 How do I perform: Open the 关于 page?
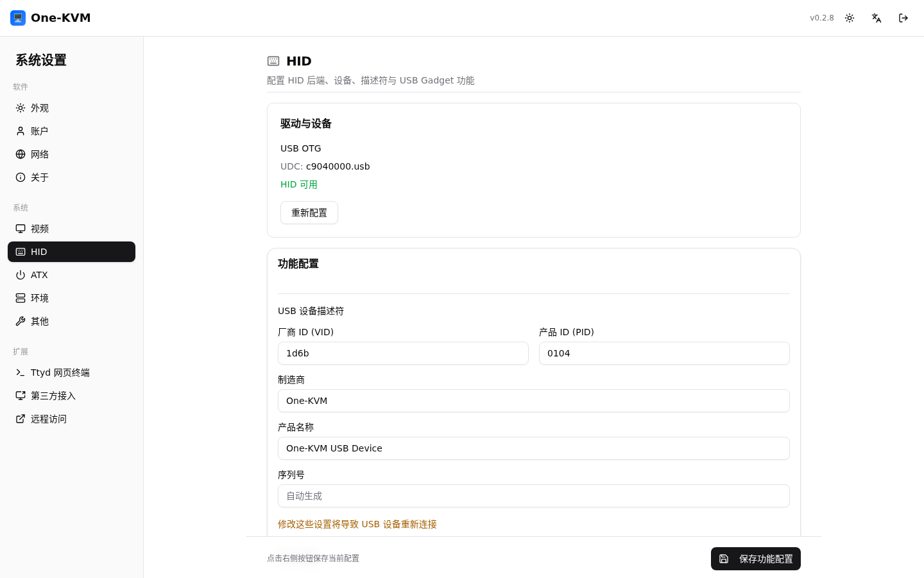[x=71, y=177]
